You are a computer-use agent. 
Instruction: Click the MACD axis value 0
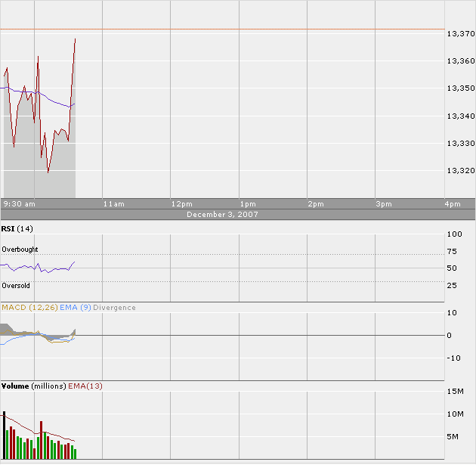point(450,336)
